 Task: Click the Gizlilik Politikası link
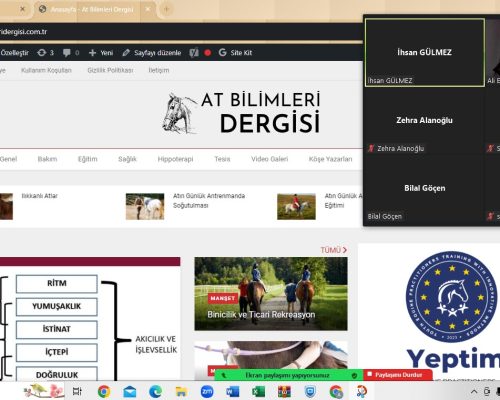pyautogui.click(x=110, y=70)
